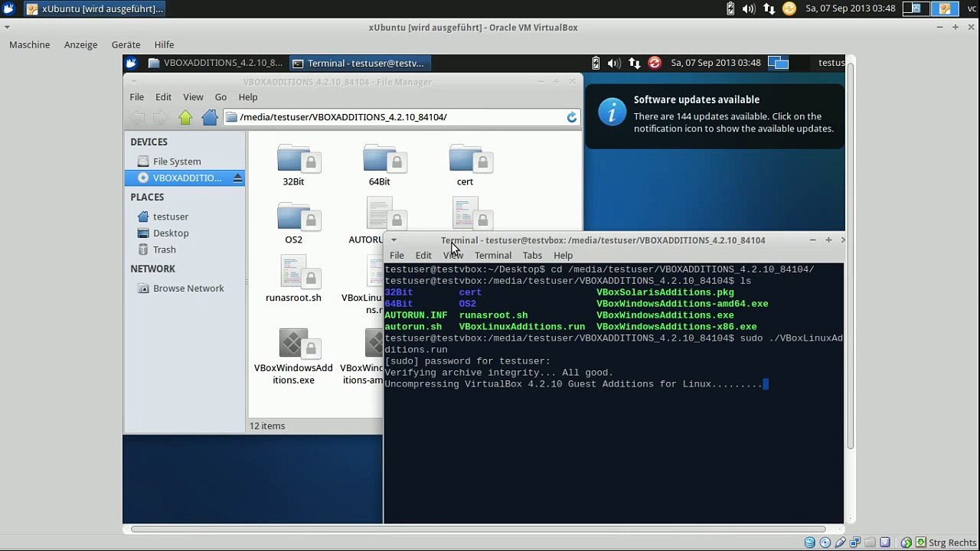
Task: Click the guest panel network icon
Action: pos(635,63)
